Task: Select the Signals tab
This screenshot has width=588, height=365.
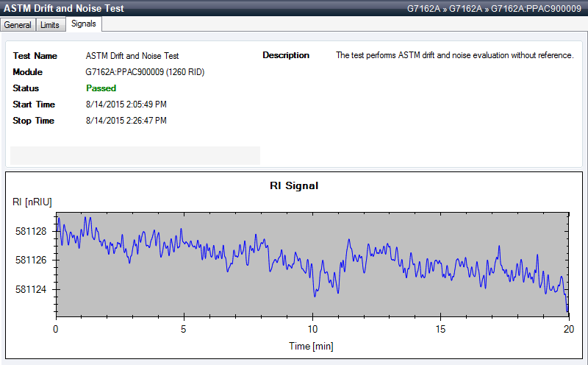Action: tap(83, 24)
